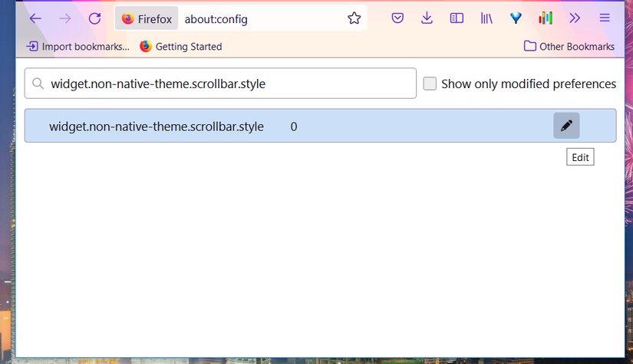The image size is (633, 364).
Task: Toggle the Reader View sidebar icon
Action: tap(457, 18)
